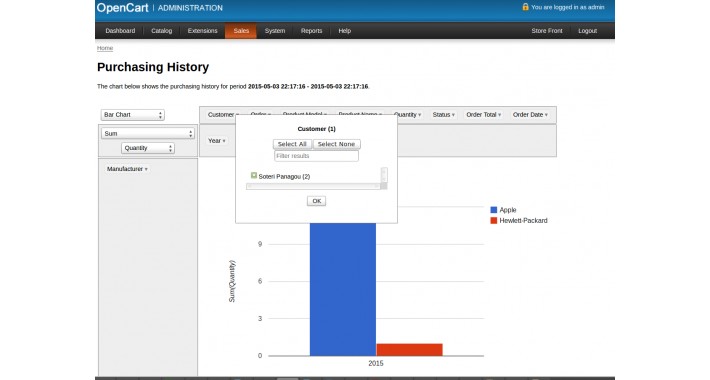Click the red Hewlett-Packard legend swatch
The image size is (710, 380).
point(494,221)
